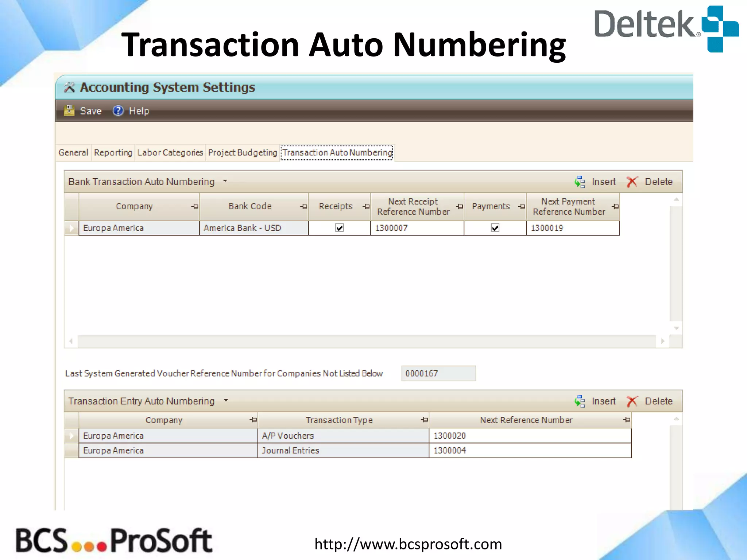Pin the Receipts column
747x560 pixels.
[366, 207]
